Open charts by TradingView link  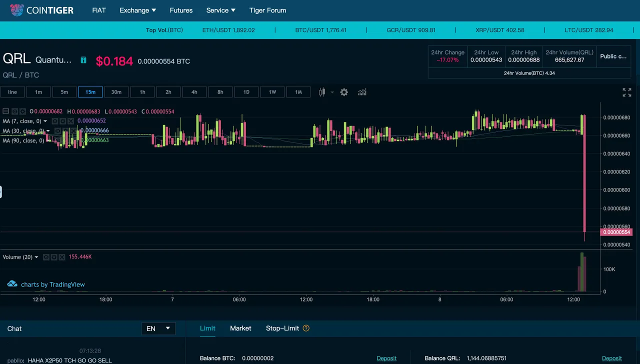(x=53, y=284)
